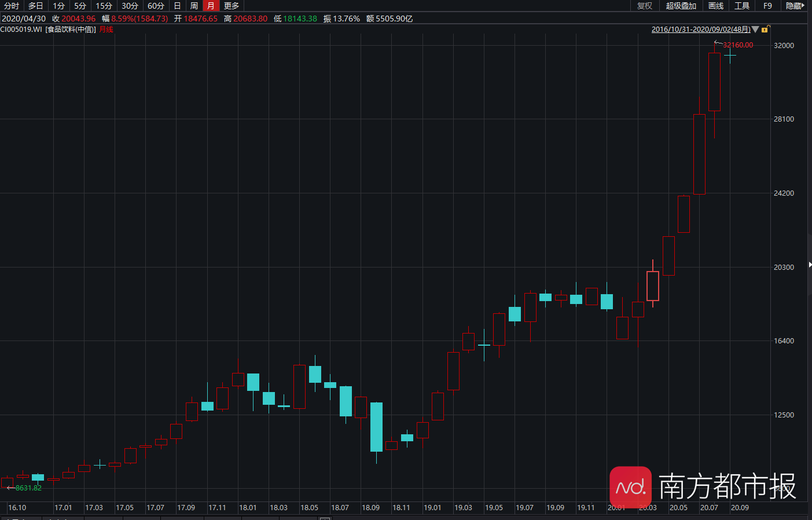Click the amplitude value 13.76%

[346, 19]
